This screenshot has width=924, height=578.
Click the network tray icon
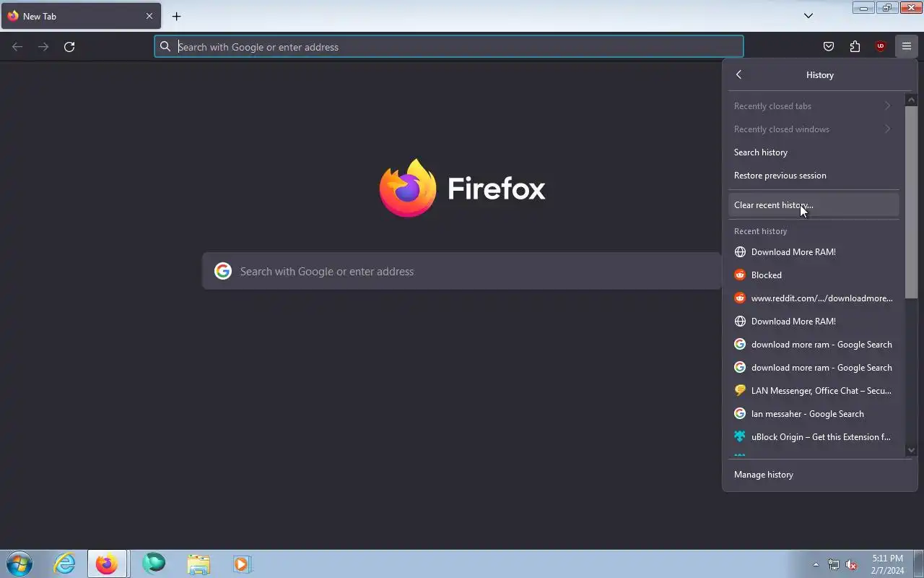[x=834, y=565]
